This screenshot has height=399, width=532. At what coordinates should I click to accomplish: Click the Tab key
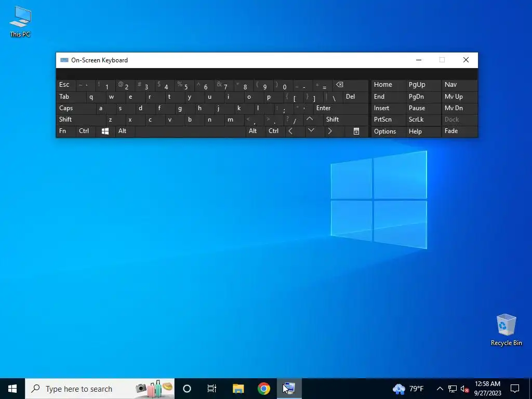(71, 97)
